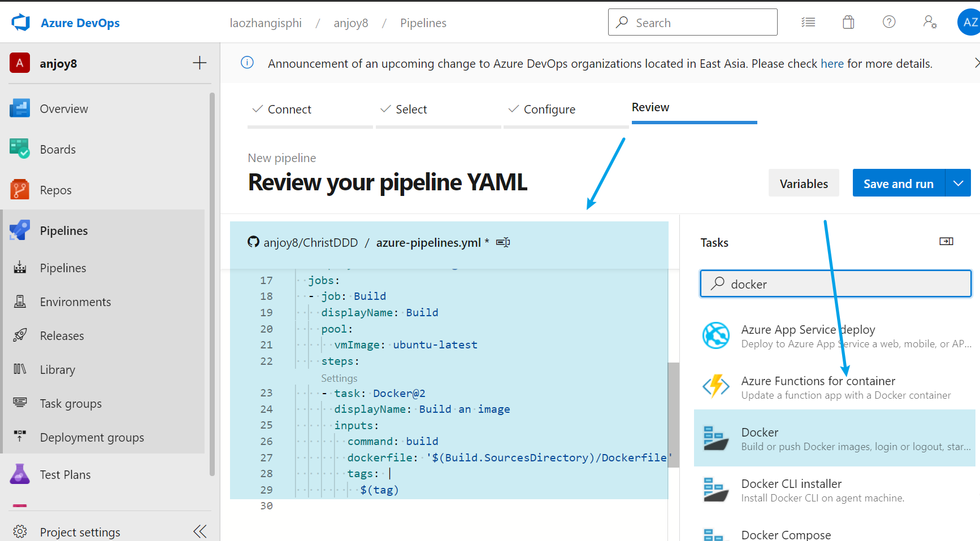This screenshot has height=541, width=980.
Task: Click the Azure App Service deploy task icon
Action: pos(716,335)
